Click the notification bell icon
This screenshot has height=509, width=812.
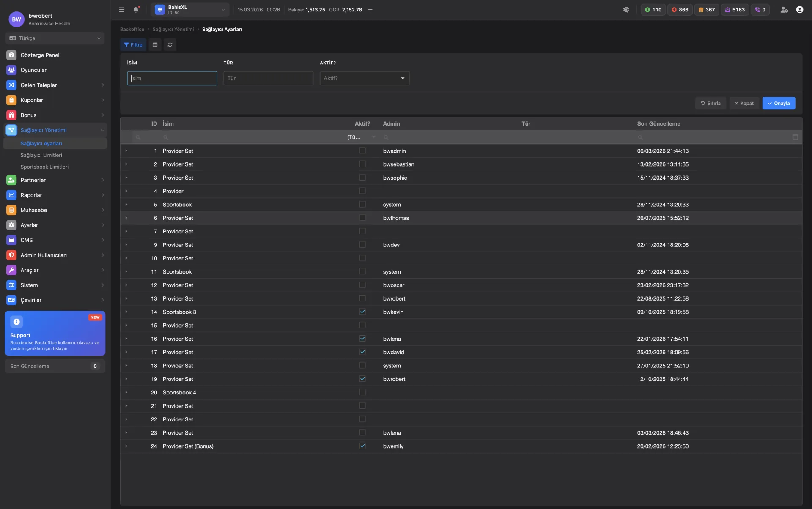tap(136, 10)
